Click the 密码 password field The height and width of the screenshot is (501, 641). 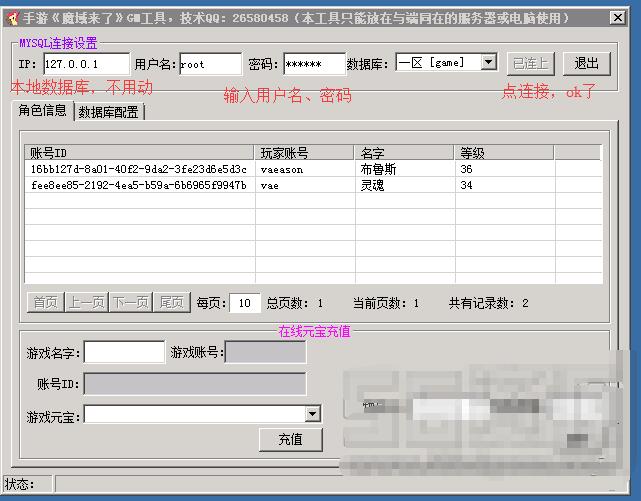point(314,64)
